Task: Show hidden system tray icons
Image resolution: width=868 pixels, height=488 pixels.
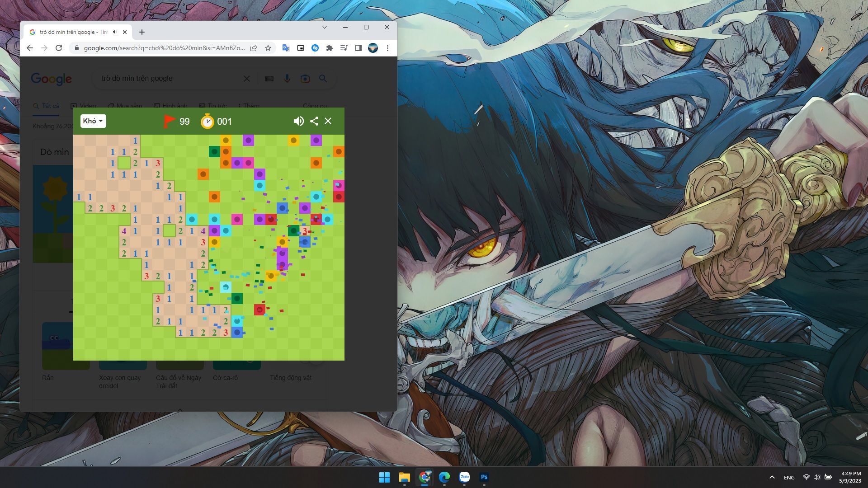Action: coord(772,477)
